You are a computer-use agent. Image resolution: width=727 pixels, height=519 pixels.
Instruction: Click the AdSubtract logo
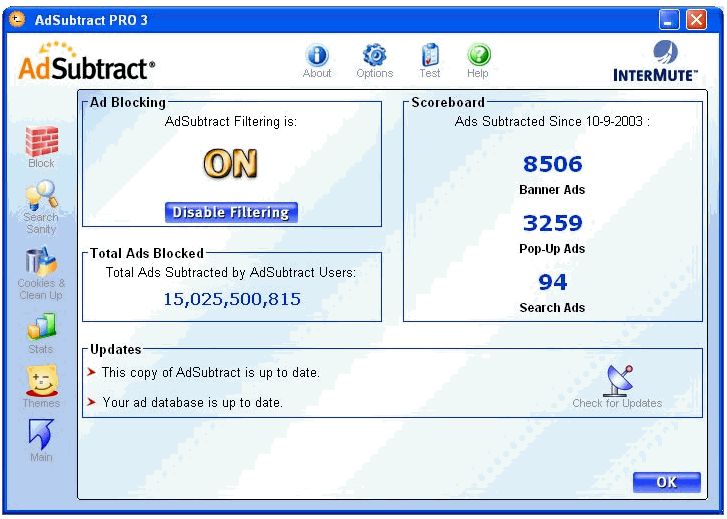(x=86, y=65)
